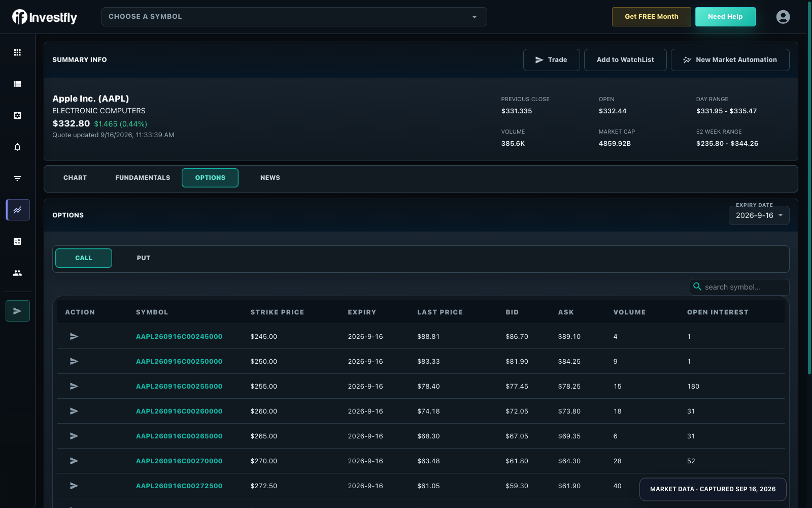Screen dimensions: 812x508
Task: Open AAPL260916C00245000 option link
Action: point(179,336)
